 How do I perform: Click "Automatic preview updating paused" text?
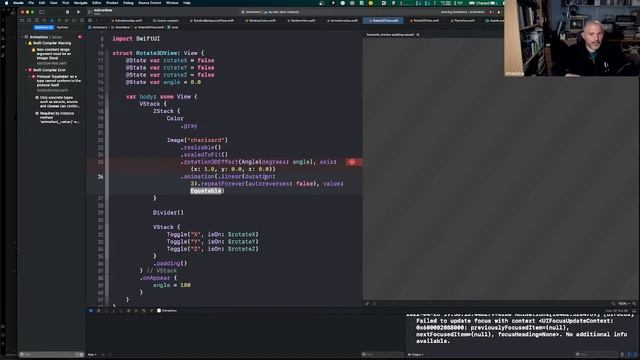click(x=390, y=35)
